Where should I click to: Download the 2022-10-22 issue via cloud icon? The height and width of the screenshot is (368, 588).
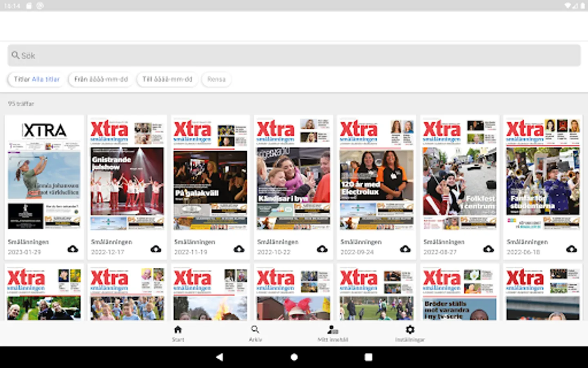coord(322,249)
